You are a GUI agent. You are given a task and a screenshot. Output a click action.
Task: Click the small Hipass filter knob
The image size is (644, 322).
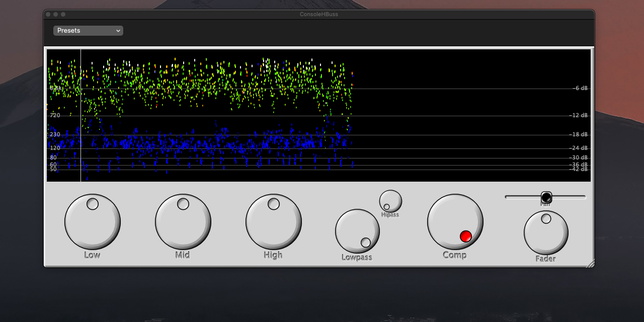tap(390, 201)
